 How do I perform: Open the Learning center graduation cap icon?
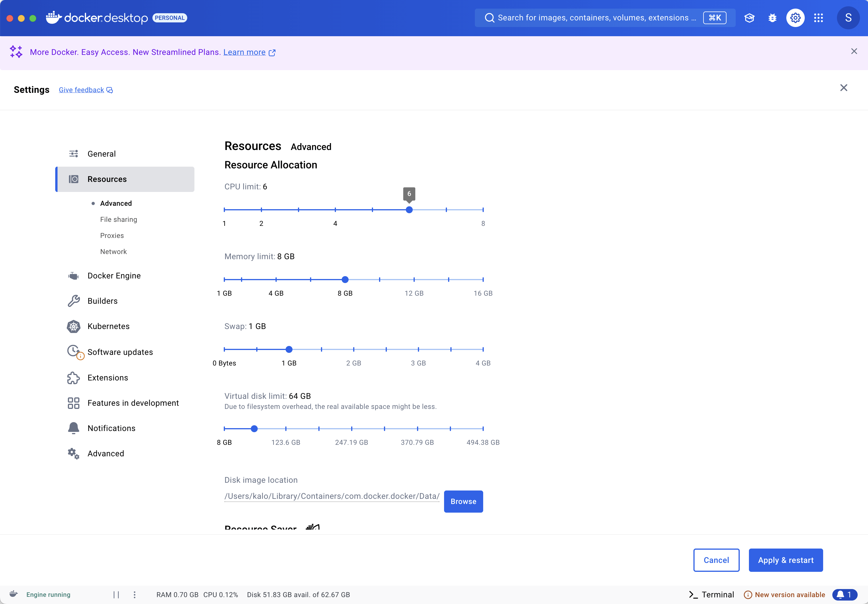coord(749,18)
